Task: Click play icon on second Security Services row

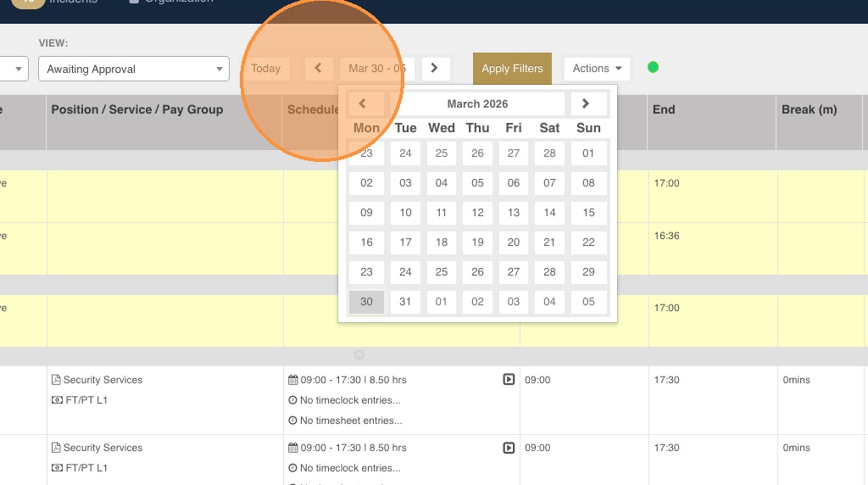Action: pyautogui.click(x=509, y=448)
